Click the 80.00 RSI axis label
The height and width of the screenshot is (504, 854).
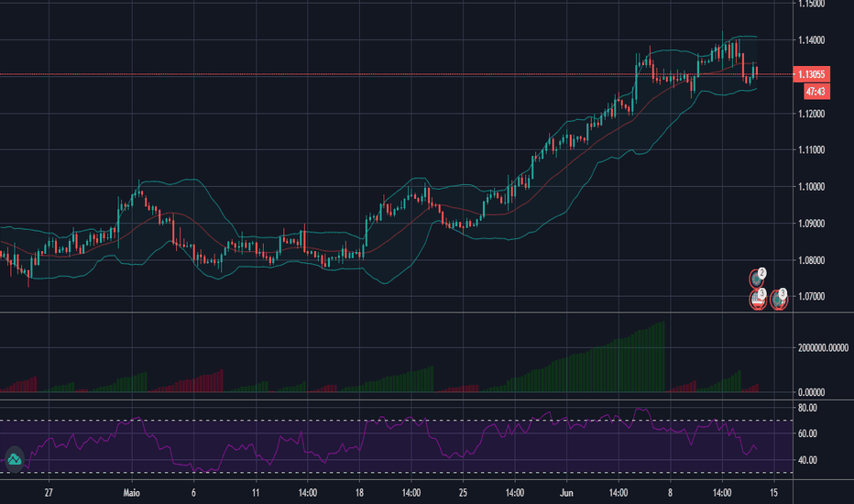pyautogui.click(x=807, y=408)
